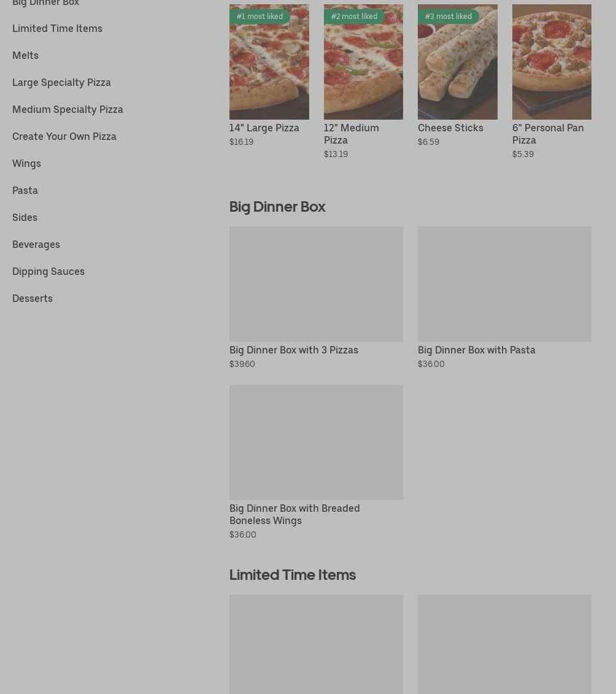
Task: Jump to Medium Specialty Pizza section
Action: pos(67,109)
